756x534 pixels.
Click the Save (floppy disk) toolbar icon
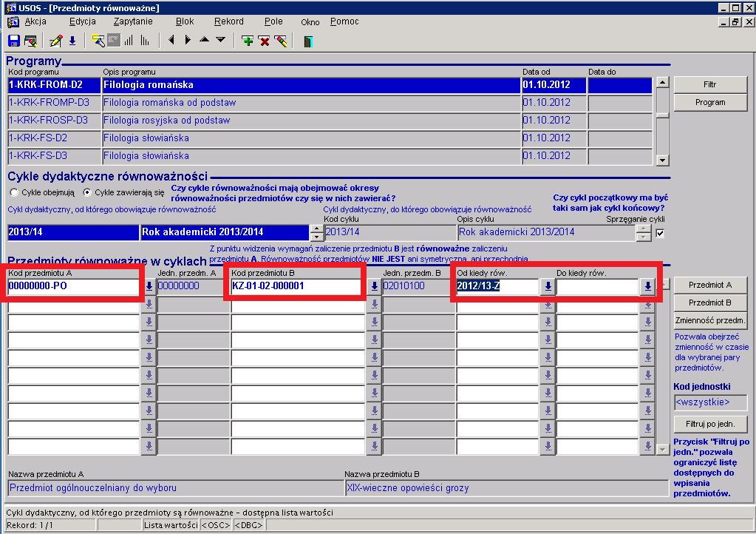[14, 41]
